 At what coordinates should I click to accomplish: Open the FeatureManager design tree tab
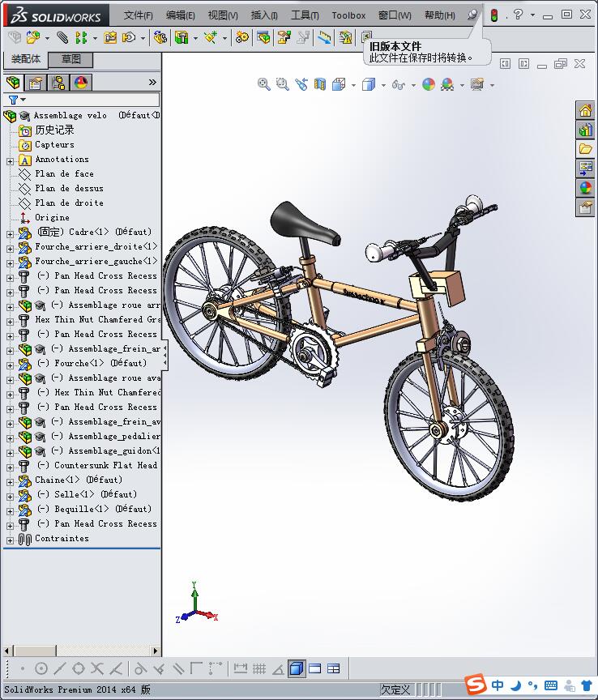coord(14,83)
